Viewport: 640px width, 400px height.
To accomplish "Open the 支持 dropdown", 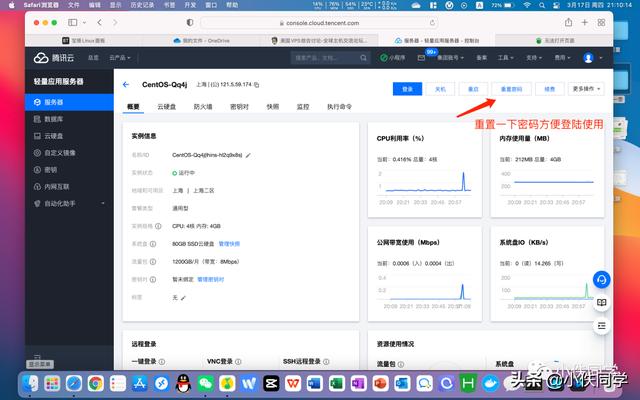I will 534,58.
